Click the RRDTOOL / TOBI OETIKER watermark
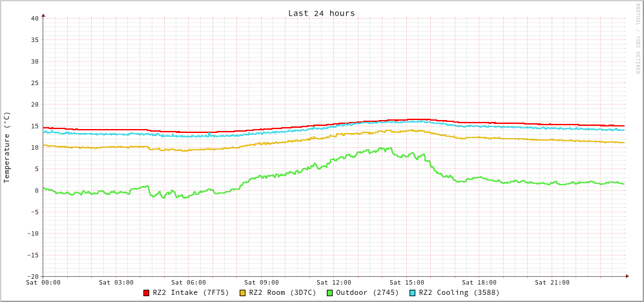Viewport: 644px width, 302px height. coord(638,38)
